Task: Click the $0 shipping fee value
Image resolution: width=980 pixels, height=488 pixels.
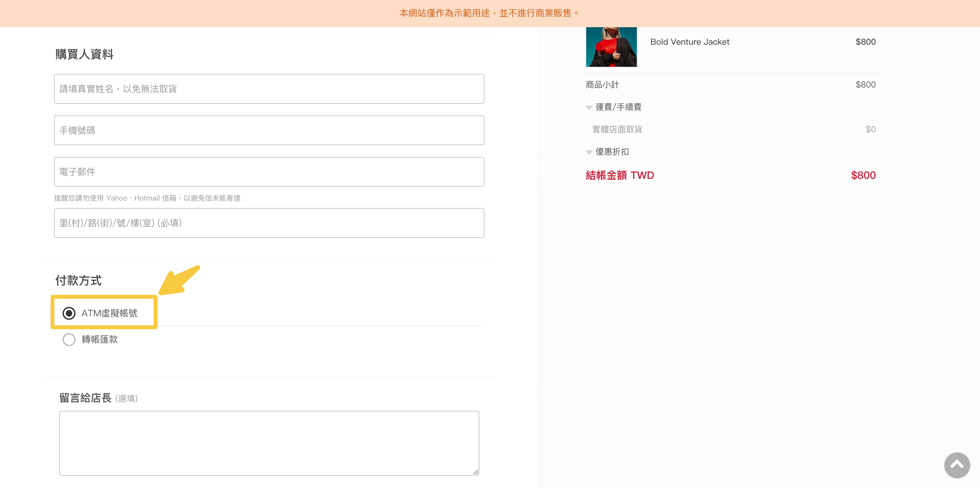Action: (x=870, y=129)
